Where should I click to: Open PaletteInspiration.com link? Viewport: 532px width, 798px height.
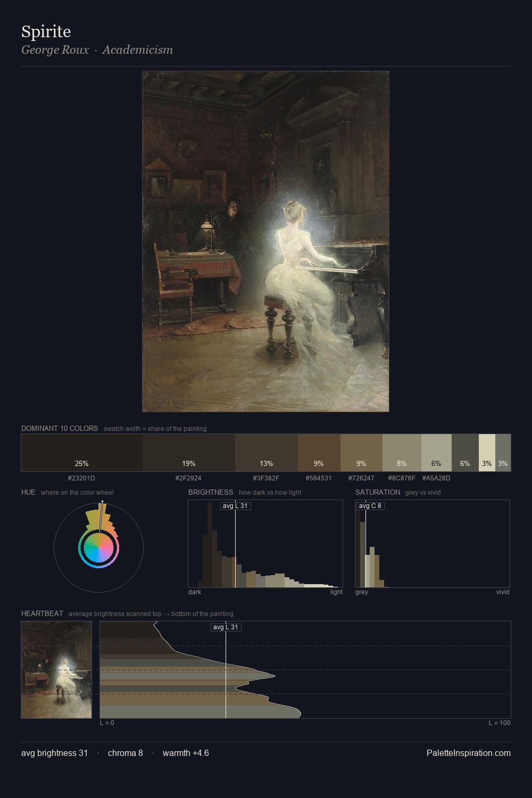469,753
